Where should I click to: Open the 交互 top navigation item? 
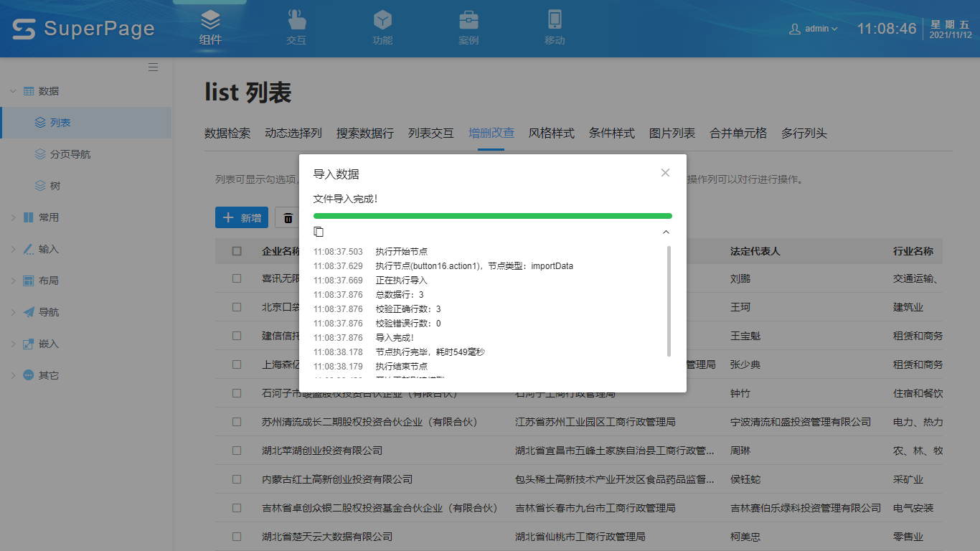coord(296,28)
